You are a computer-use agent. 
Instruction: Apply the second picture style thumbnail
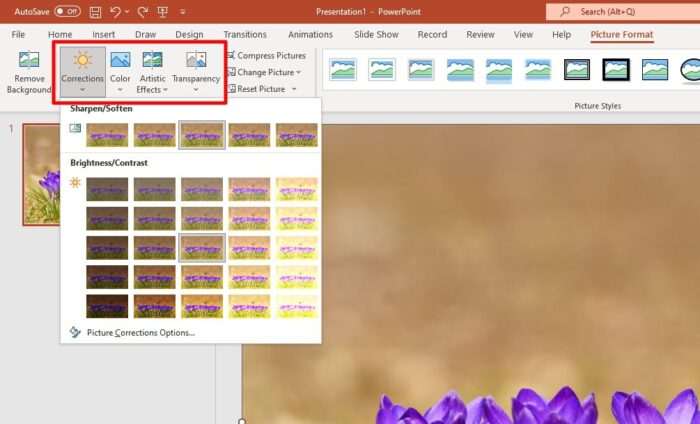(382, 70)
